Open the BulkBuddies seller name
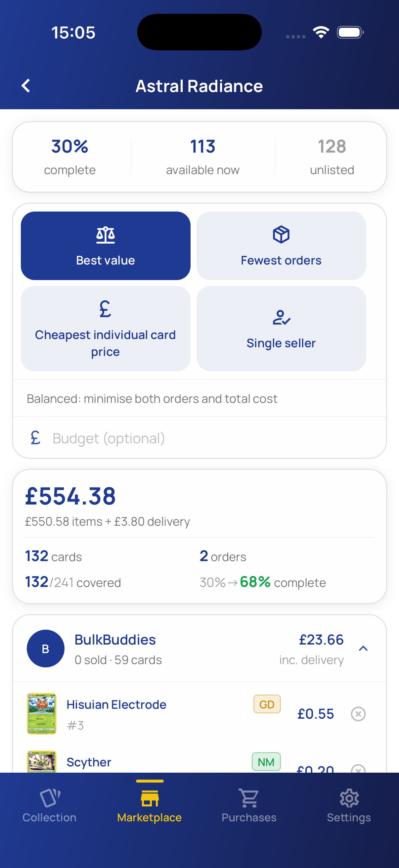 (115, 640)
